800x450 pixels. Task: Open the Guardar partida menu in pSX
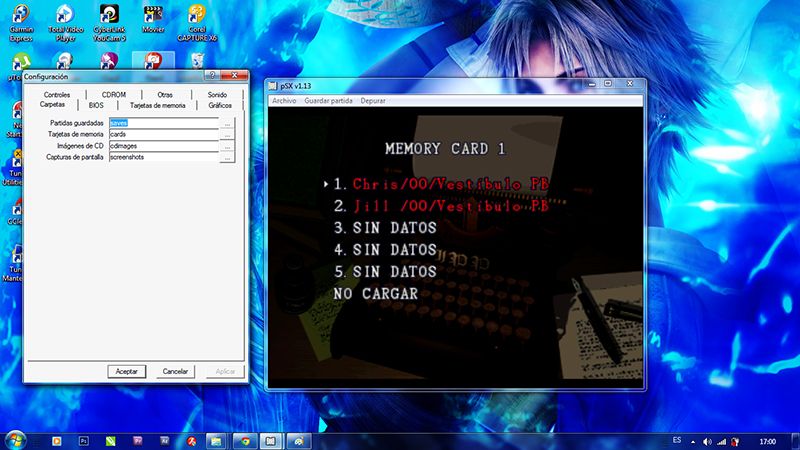pyautogui.click(x=329, y=101)
